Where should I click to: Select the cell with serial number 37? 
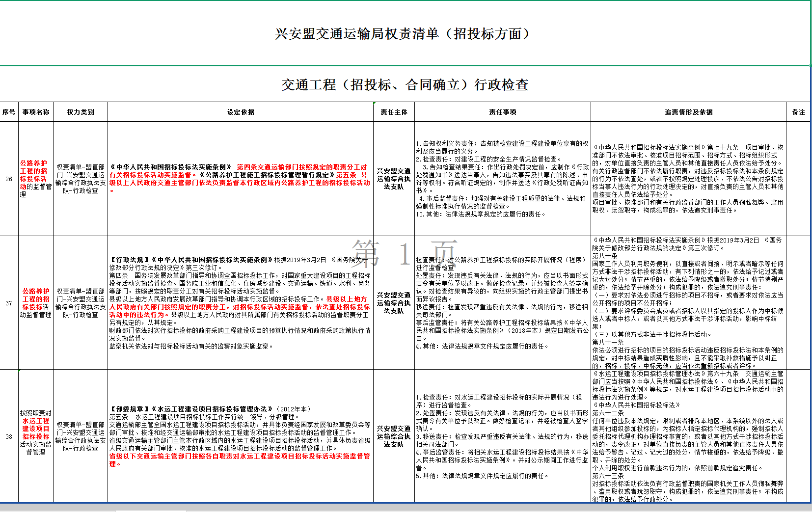click(9, 303)
